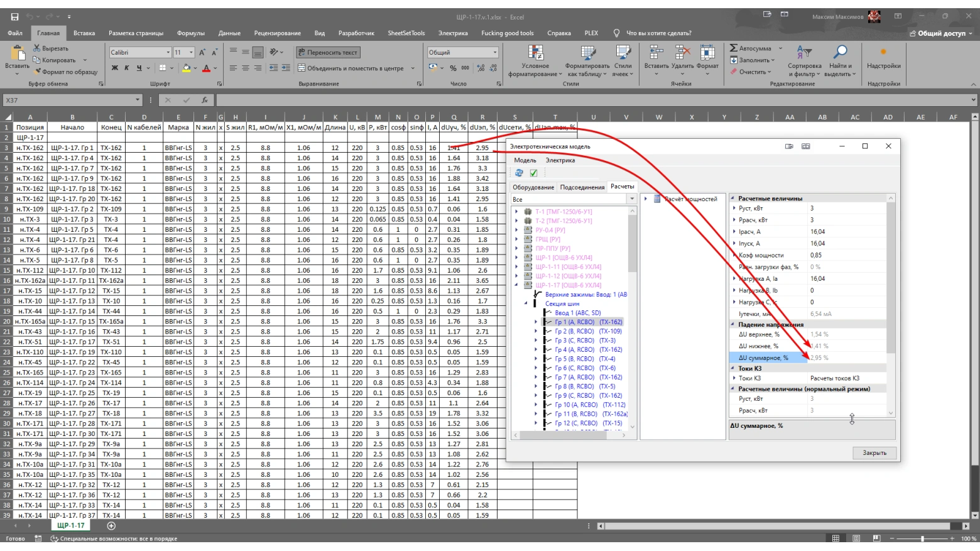Open Sort and Filter (Сортировка и фильтр)

pyautogui.click(x=804, y=61)
